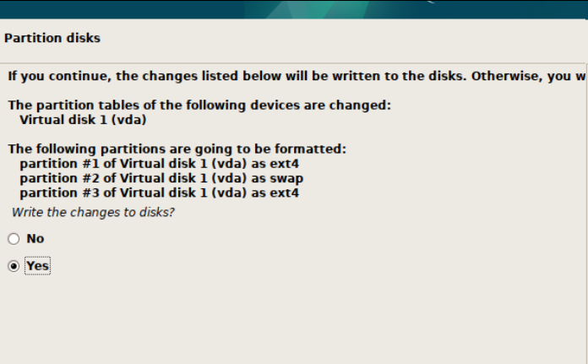Select the No radio button
The image size is (588, 364).
pos(14,239)
